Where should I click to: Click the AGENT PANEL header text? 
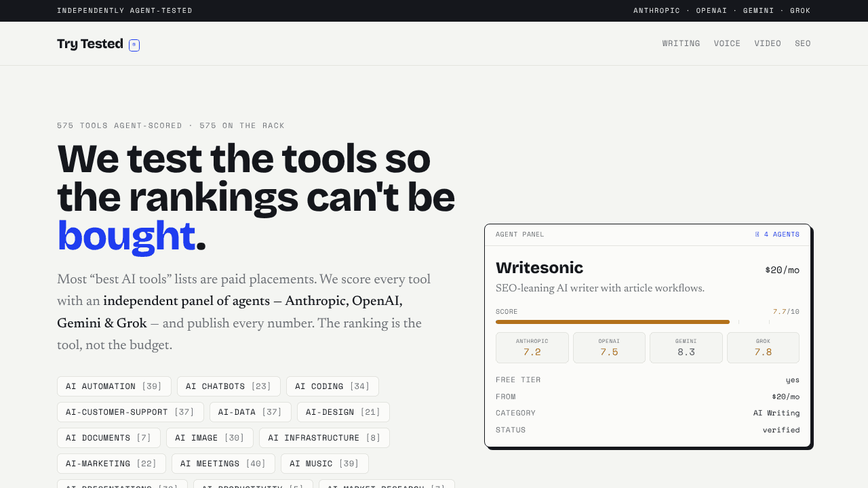pos(520,235)
